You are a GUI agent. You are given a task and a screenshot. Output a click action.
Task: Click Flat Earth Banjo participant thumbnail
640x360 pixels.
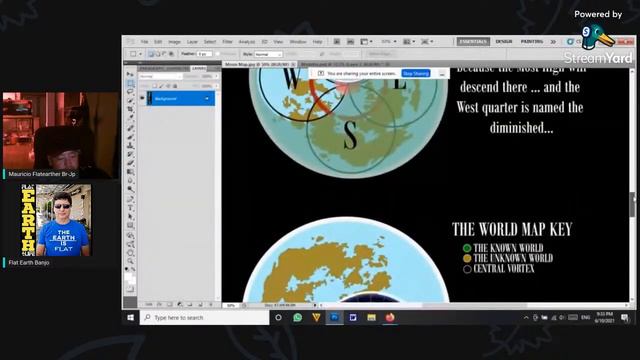pyautogui.click(x=56, y=220)
